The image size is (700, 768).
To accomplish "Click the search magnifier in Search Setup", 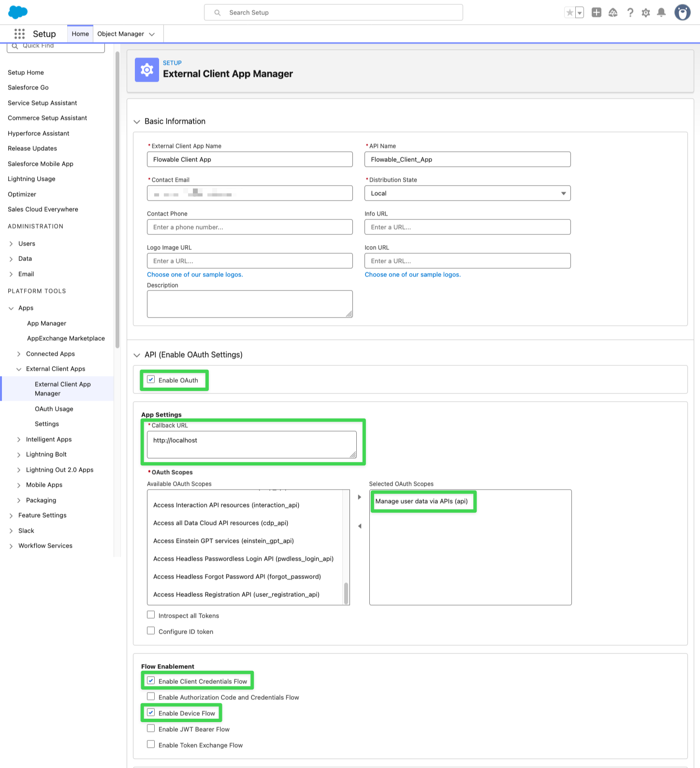I will click(x=218, y=13).
